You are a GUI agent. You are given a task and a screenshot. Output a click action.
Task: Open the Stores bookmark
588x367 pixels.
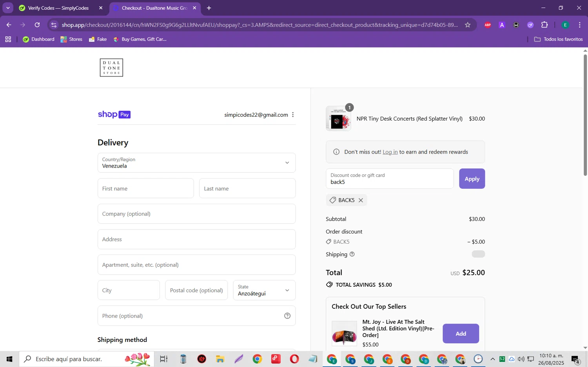[71, 39]
